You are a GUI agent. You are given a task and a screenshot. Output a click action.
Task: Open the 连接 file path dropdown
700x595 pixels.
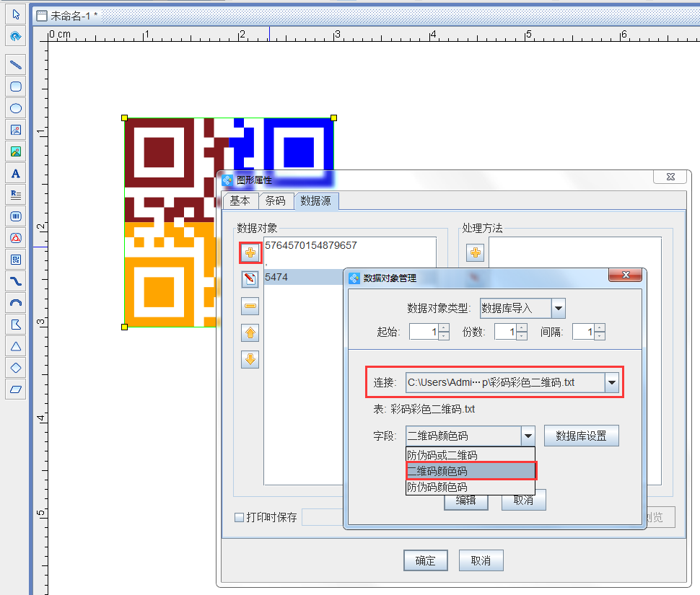point(612,382)
